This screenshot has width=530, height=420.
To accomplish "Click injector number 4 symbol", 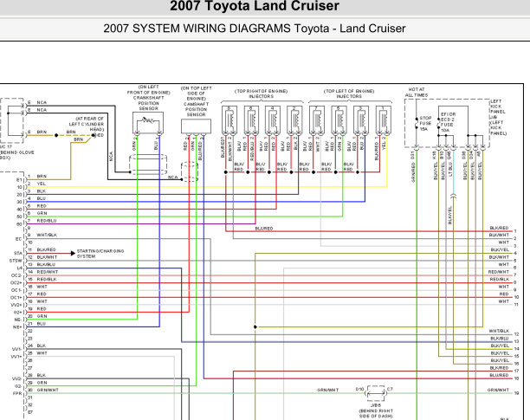I will (x=273, y=120).
